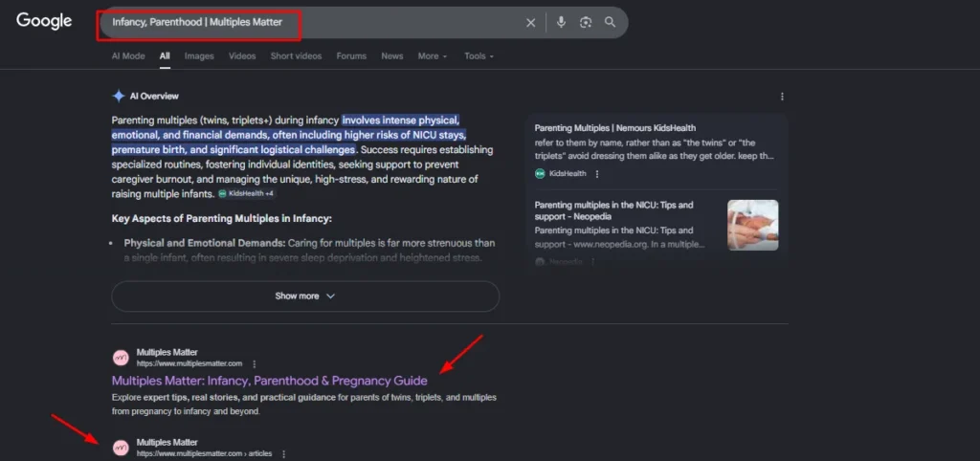The width and height of the screenshot is (980, 461).
Task: Open the AI Mode tab
Action: pyautogui.click(x=128, y=56)
